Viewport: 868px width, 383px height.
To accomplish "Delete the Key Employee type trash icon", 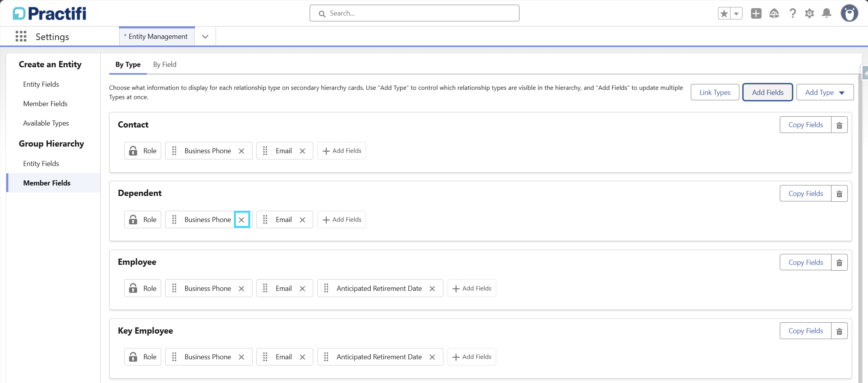I will click(839, 331).
